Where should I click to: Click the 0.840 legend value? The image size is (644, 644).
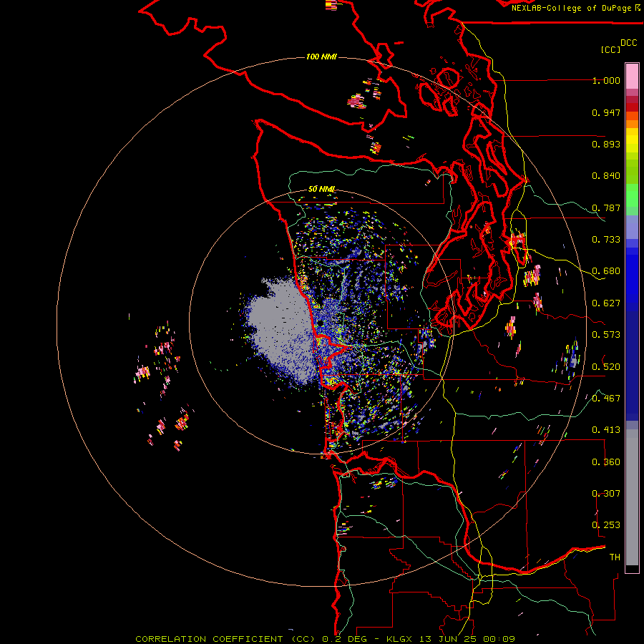(x=606, y=176)
